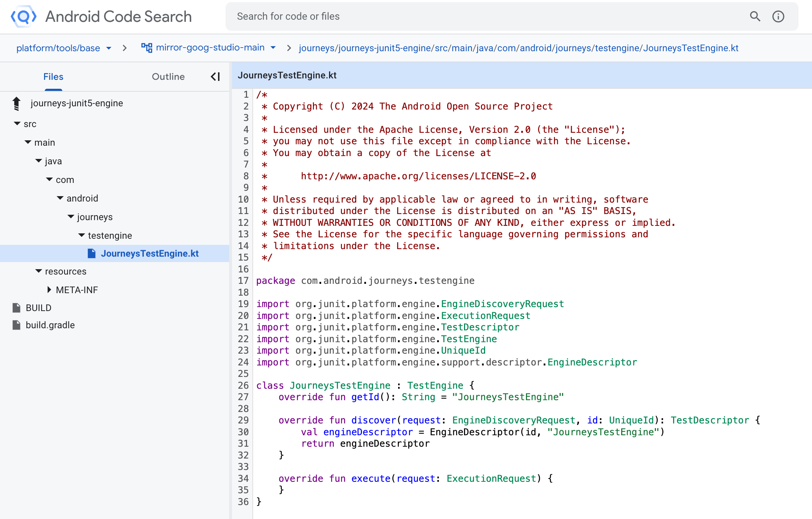Switch to the Outline tab
This screenshot has height=519, width=812.
click(x=168, y=77)
